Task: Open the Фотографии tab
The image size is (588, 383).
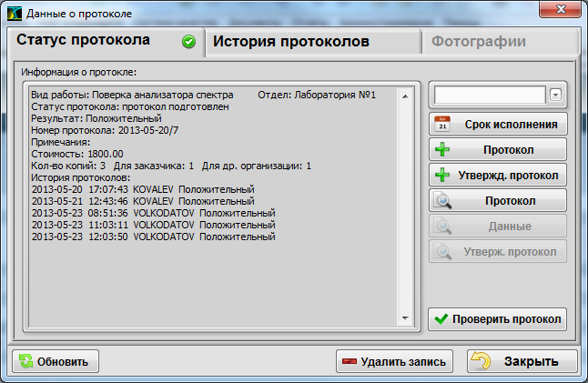Action: tap(478, 42)
